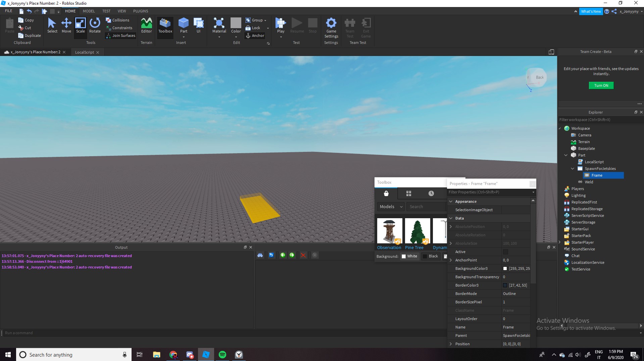Click the BackgroundColor3 white swatch
The height and width of the screenshot is (361, 644).
point(505,268)
